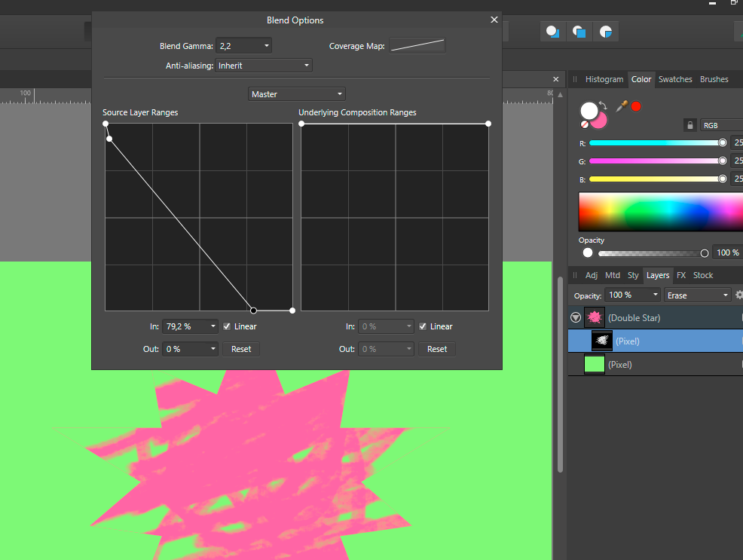
Task: Open the layer Opacity 100 % dropdown
Action: click(633, 295)
